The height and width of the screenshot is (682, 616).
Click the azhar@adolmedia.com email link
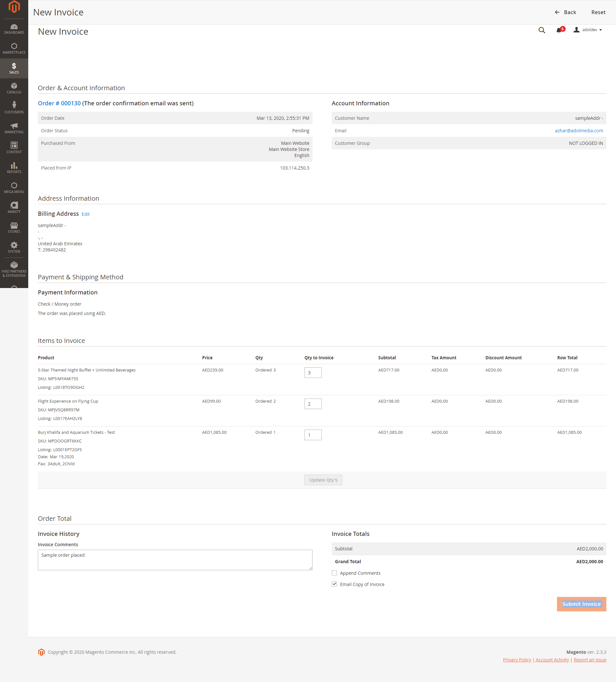(579, 131)
